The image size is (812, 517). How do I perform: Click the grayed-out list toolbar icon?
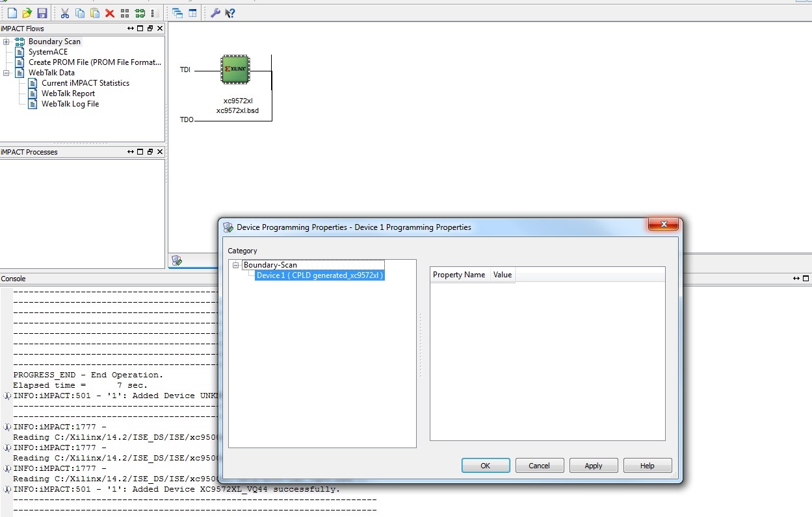[x=155, y=13]
